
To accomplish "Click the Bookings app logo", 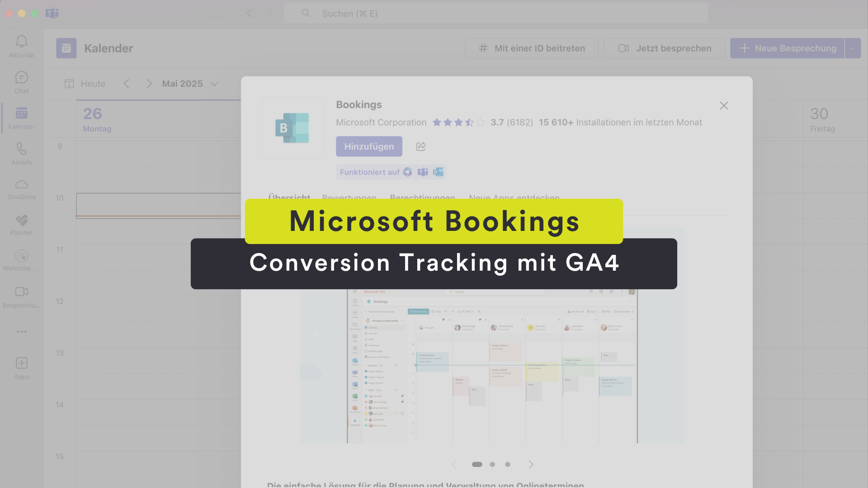I will [292, 128].
